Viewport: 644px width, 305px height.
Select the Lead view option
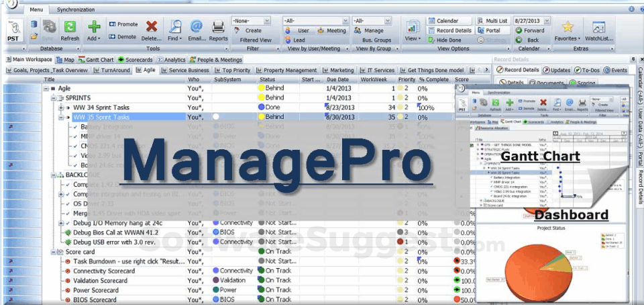click(295, 40)
